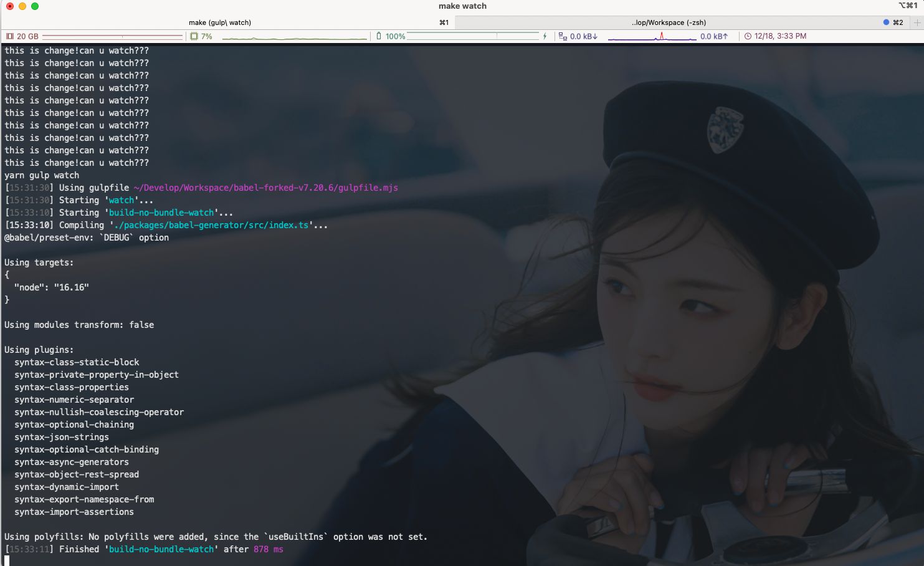Click the "node": "16.16" target line

coord(52,287)
